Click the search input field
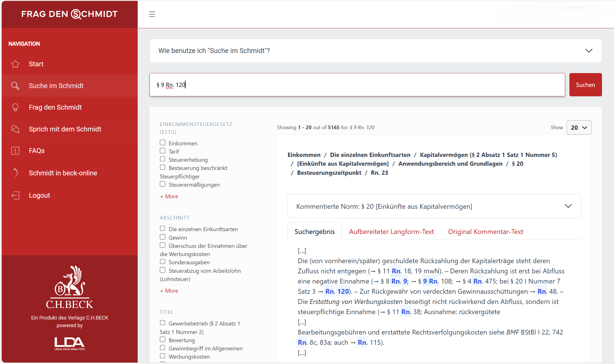Screen dimensions: 615x364 357,85
